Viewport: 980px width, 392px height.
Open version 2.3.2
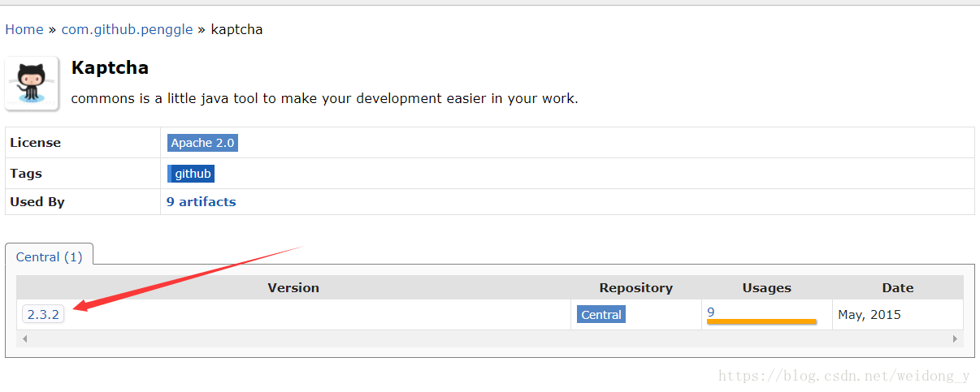(x=43, y=315)
